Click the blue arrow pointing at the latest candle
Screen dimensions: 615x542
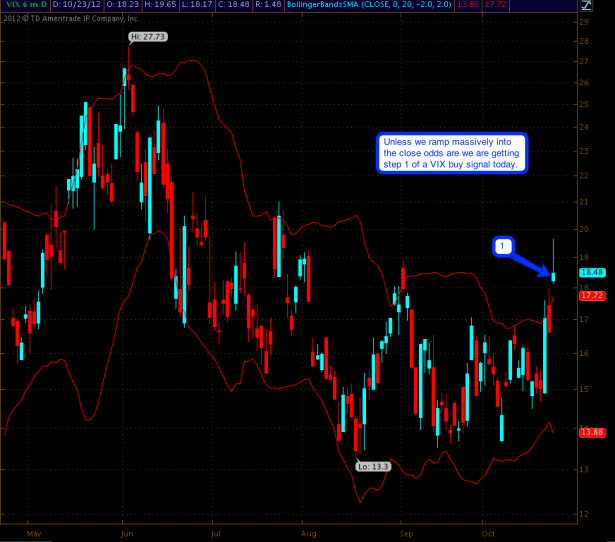pos(532,260)
